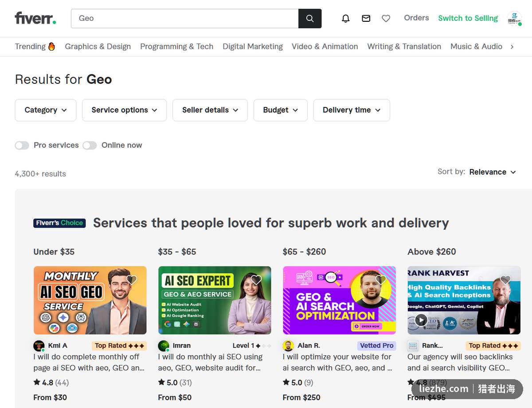The image size is (532, 408).
Task: Click Imran seller avatar
Action: point(164,346)
